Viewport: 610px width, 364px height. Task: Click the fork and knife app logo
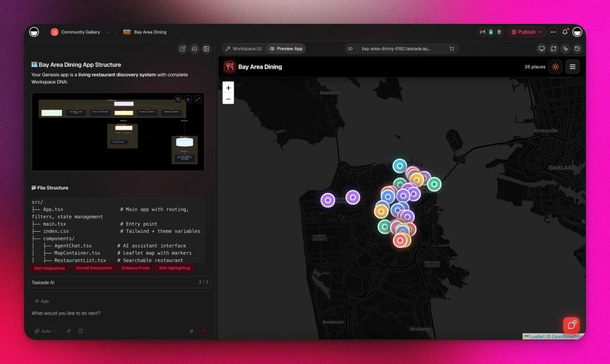coord(229,67)
